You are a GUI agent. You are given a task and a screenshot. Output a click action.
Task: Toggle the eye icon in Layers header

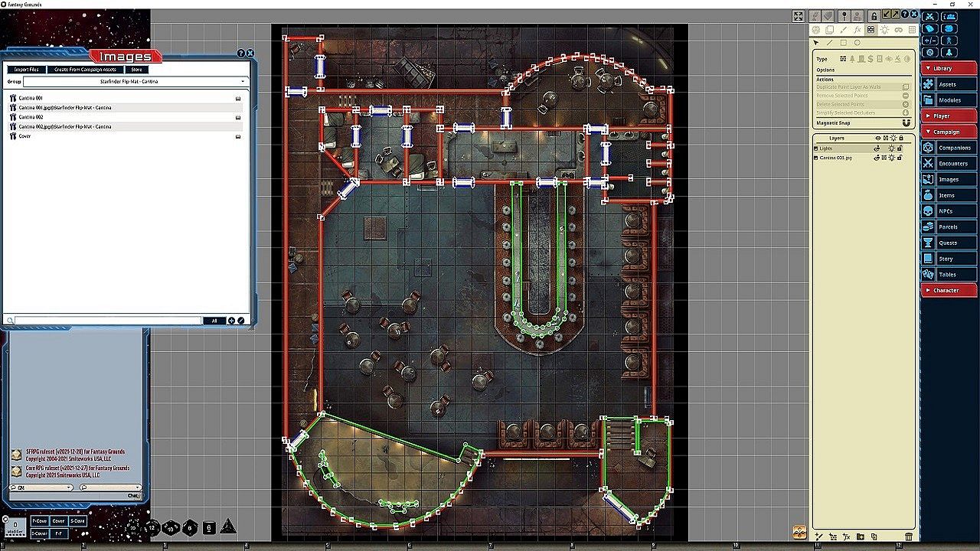(877, 139)
